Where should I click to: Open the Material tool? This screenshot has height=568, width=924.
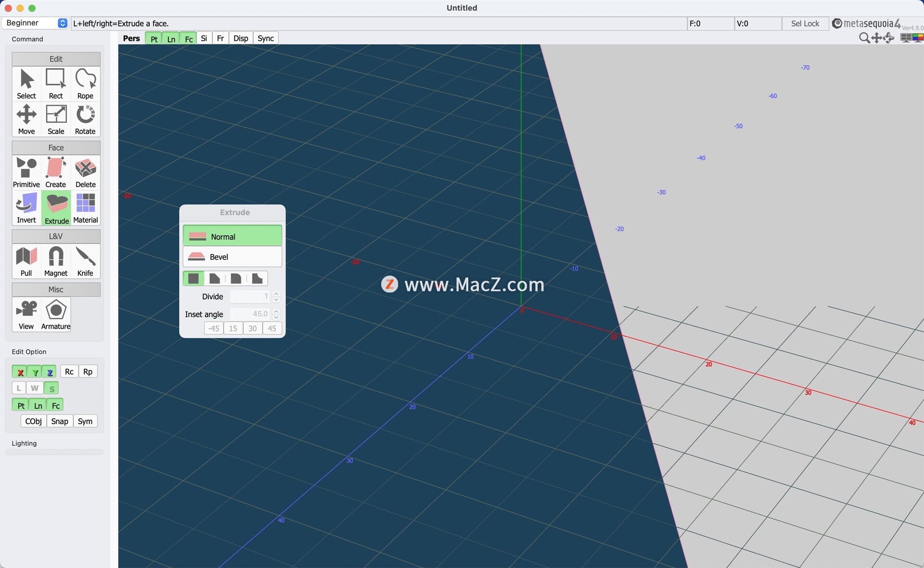86,208
